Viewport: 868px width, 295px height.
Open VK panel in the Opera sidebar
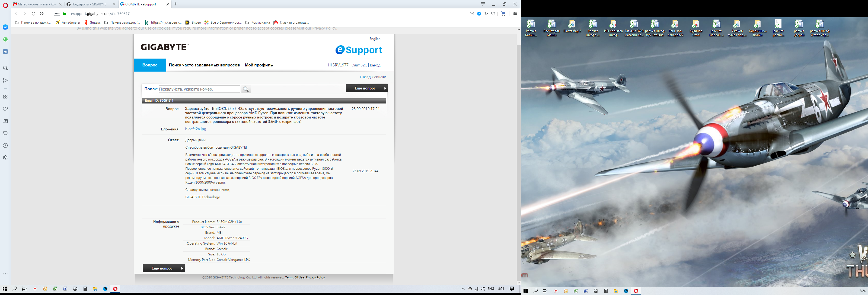[x=5, y=52]
